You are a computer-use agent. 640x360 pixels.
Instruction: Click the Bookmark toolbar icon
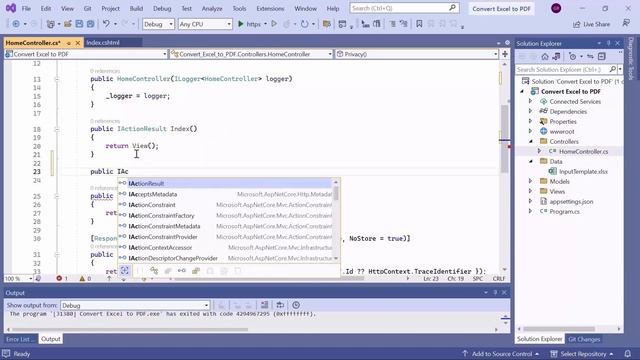(419, 24)
